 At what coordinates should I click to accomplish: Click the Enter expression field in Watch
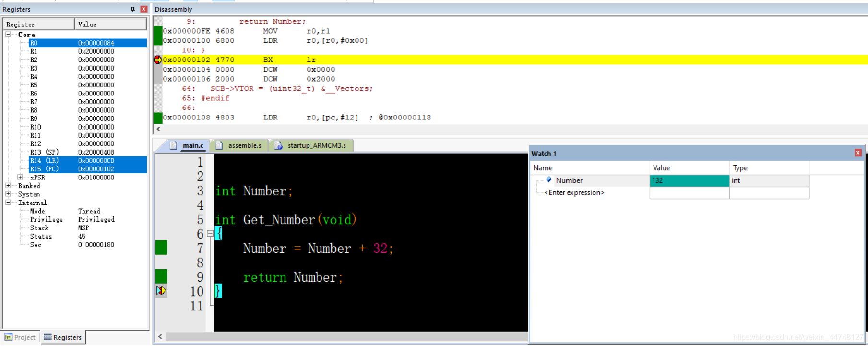(x=574, y=193)
